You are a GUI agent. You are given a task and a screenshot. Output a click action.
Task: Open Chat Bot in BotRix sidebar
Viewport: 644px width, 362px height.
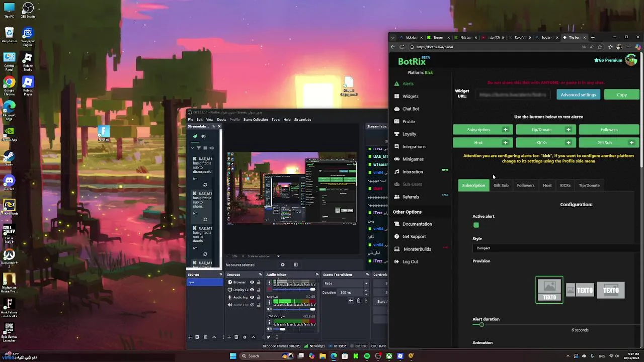pyautogui.click(x=411, y=109)
